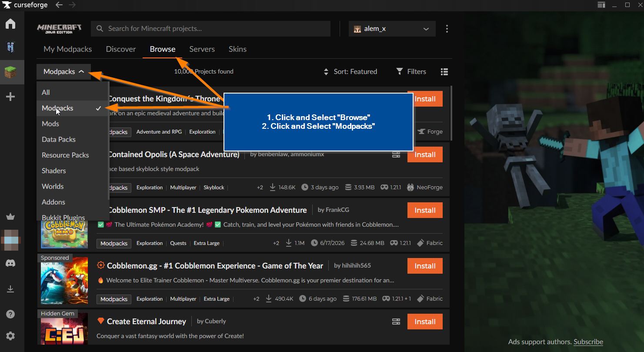The image size is (644, 352).
Task: Open the Cobblemon.gg sponsored thumbnail
Action: [64, 281]
